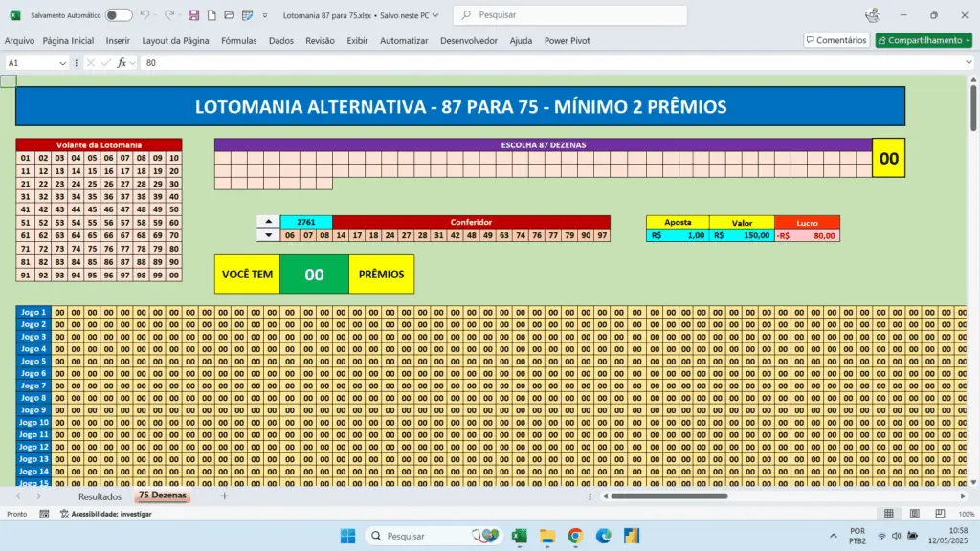Open the Desenvolvedor tab
This screenshot has height=551, width=980.
click(469, 40)
